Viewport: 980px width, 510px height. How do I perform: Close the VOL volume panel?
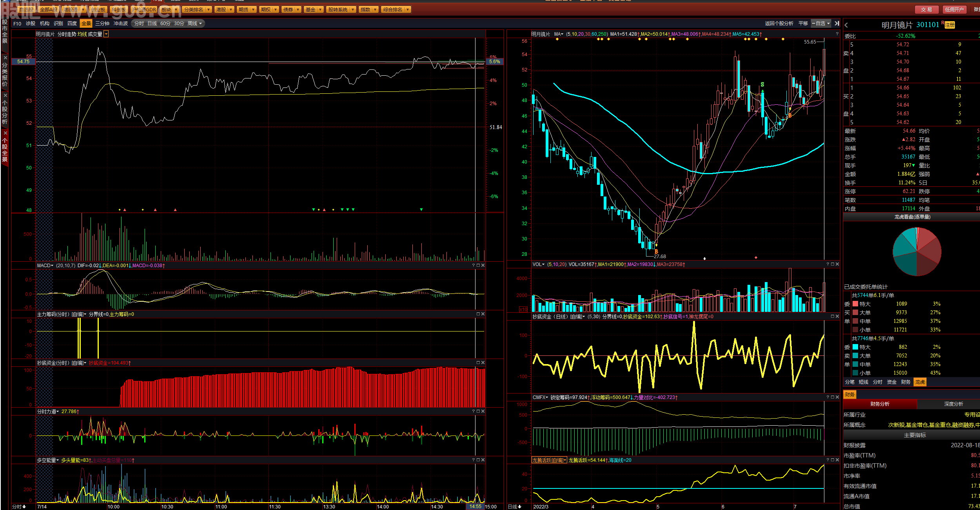[837, 264]
